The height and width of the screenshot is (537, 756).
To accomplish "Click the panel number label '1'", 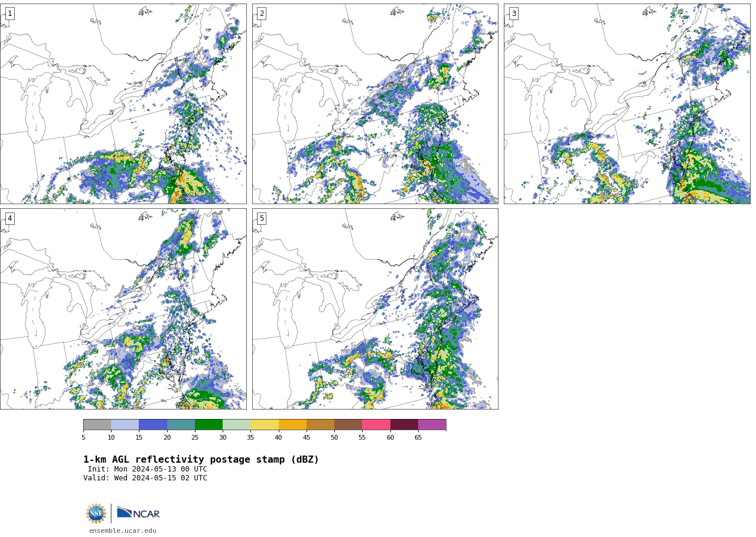I will [9, 14].
